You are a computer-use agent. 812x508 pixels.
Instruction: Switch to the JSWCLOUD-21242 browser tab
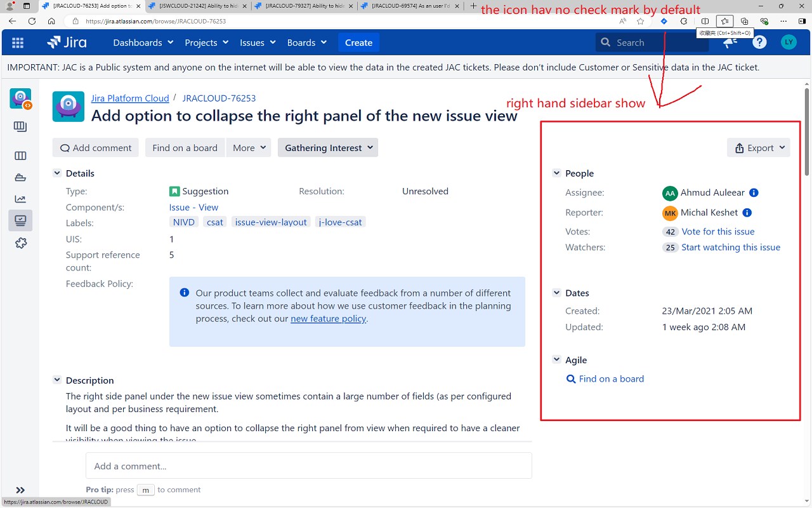click(199, 6)
